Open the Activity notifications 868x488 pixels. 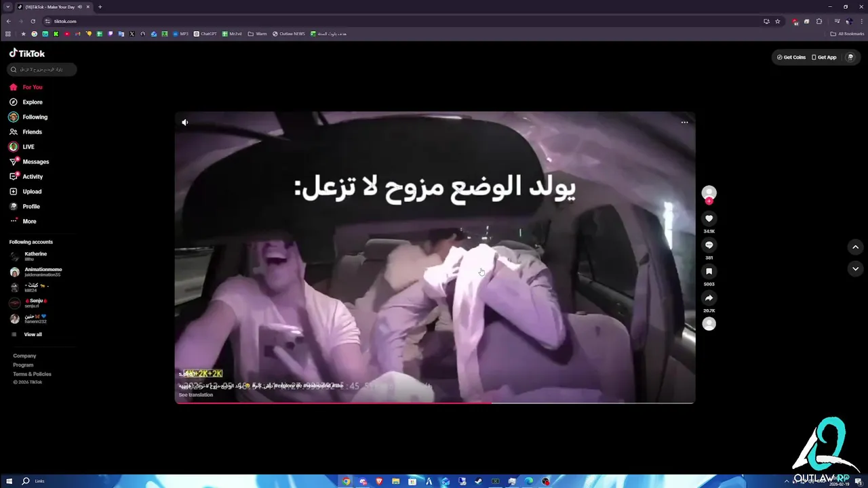[x=26, y=176]
